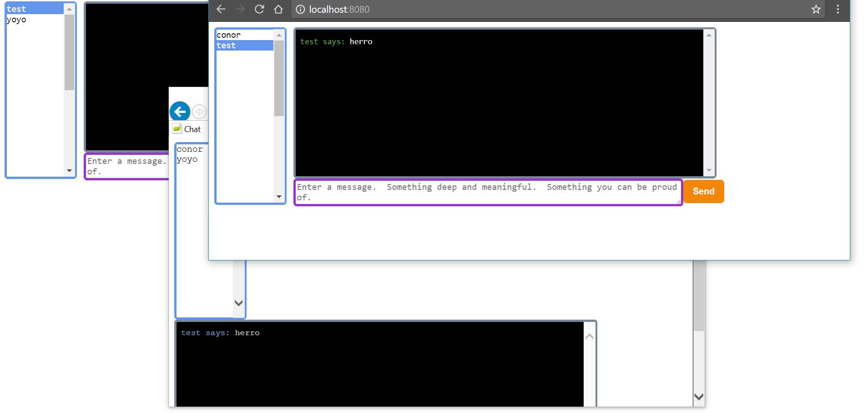Image resolution: width=868 pixels, height=413 pixels.
Task: Click the leftmost user list scroll-up arrow
Action: click(69, 9)
